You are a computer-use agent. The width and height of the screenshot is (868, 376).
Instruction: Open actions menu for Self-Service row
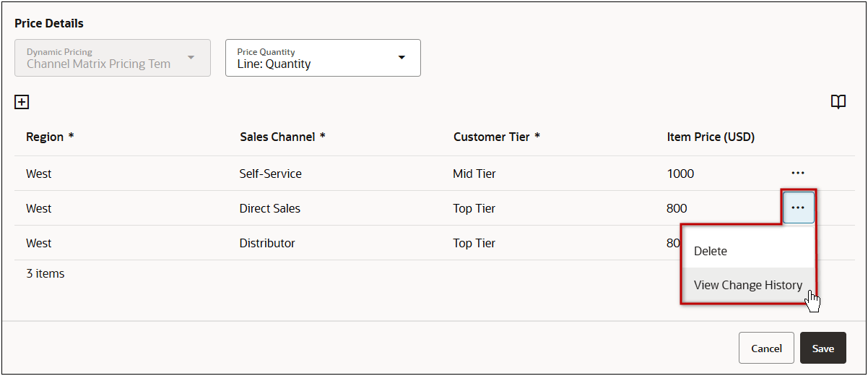coord(797,174)
